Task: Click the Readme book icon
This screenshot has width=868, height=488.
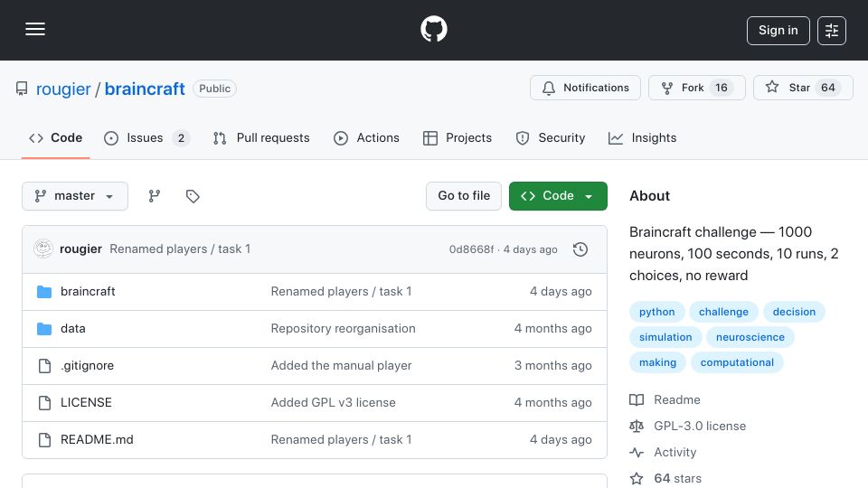Action: (x=637, y=400)
